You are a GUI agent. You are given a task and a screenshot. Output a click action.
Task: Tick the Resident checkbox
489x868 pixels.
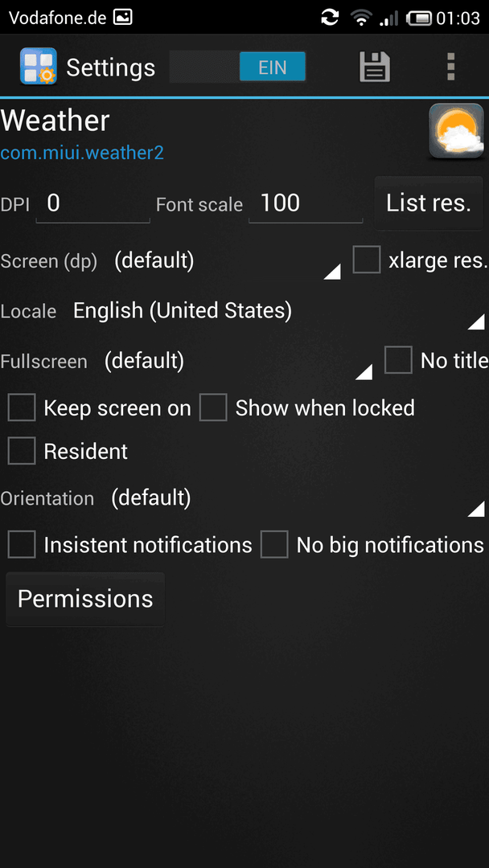22,451
